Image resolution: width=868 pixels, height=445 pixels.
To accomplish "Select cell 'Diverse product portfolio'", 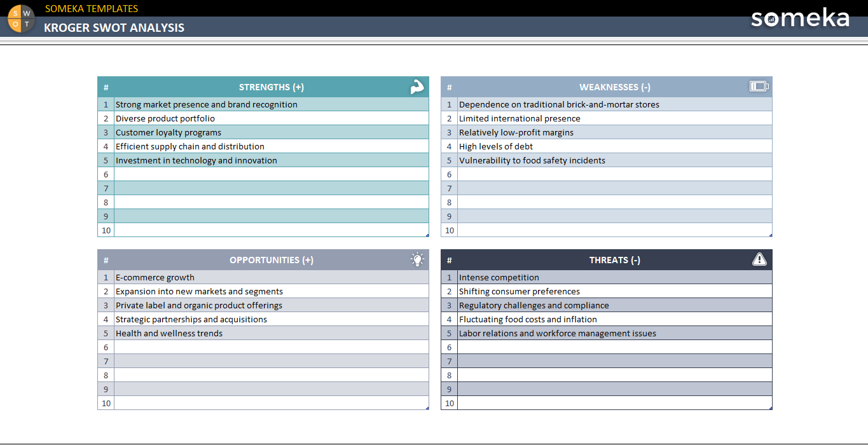I will click(x=272, y=118).
